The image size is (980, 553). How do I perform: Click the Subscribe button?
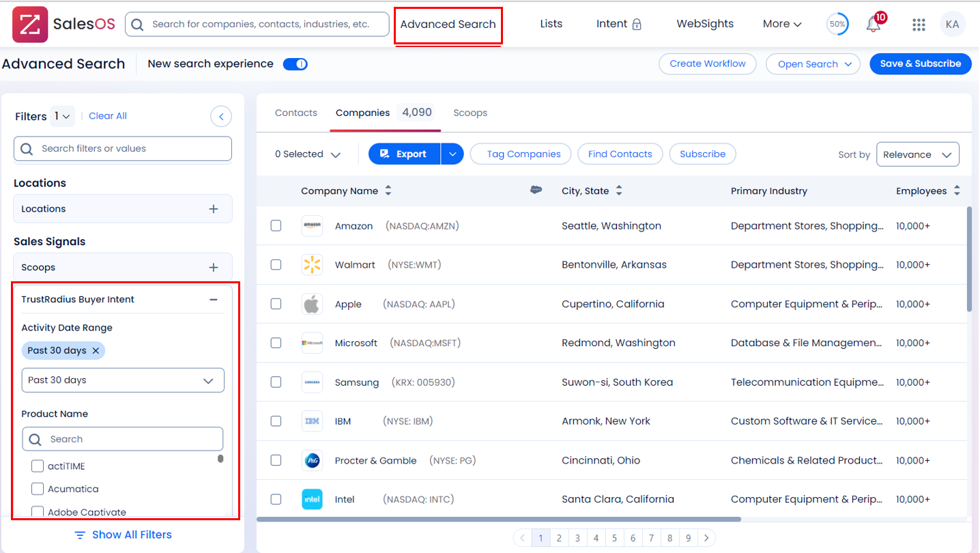703,154
